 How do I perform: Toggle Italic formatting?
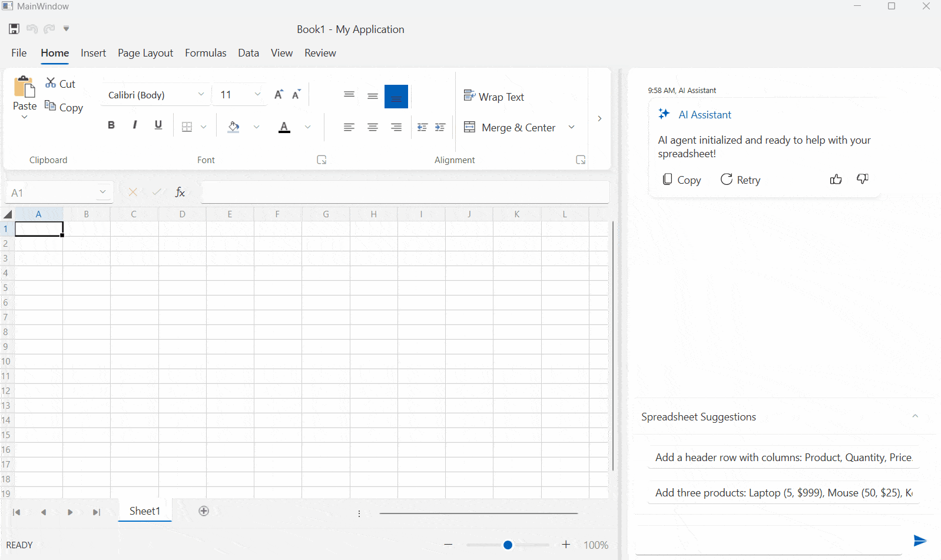(135, 125)
